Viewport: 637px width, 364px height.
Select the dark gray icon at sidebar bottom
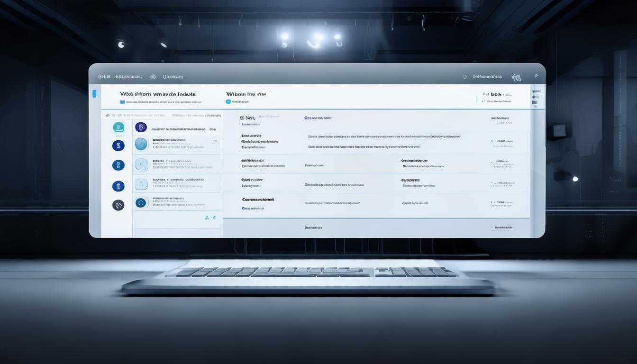118,205
